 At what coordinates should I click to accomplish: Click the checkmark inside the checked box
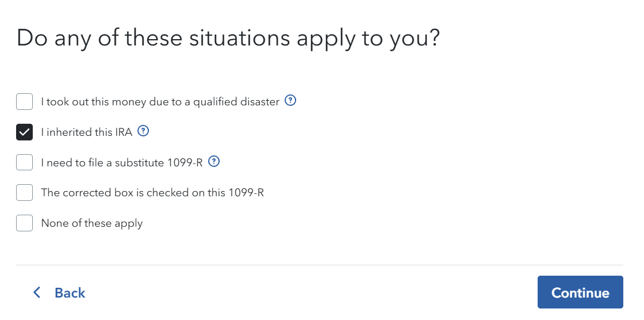24,132
